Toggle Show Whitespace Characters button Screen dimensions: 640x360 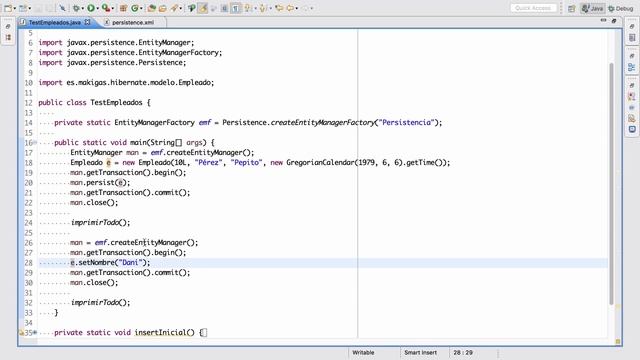point(236,8)
